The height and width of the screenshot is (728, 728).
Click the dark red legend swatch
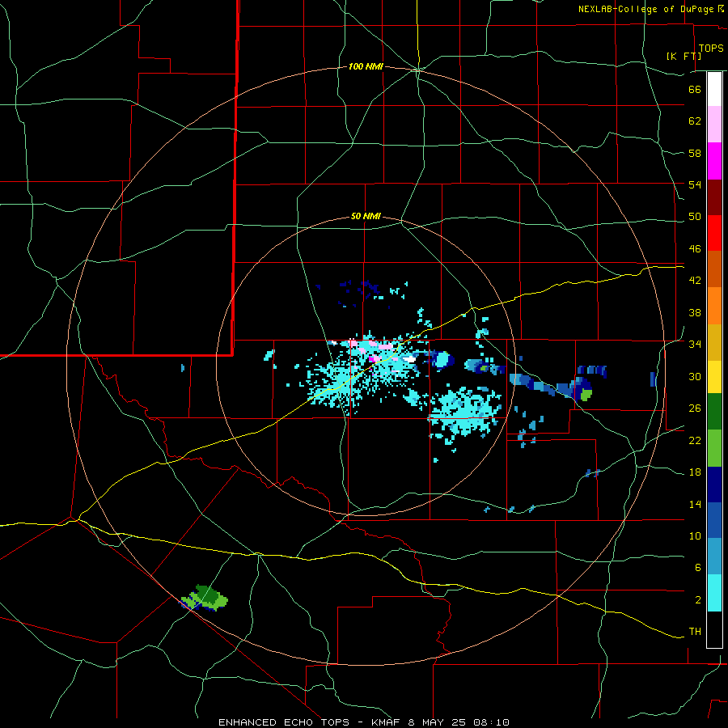(714, 197)
